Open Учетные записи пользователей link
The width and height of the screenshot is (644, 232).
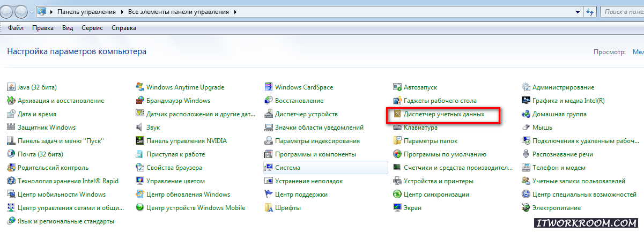point(579,181)
